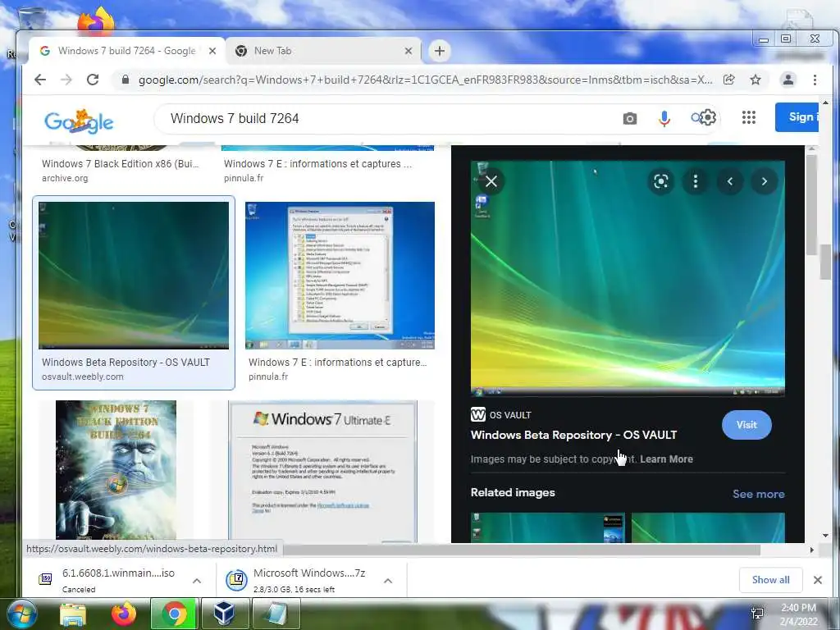Click Windows 7 Black Edition x86 result title
Viewport: 840px width, 630px height.
coord(120,164)
